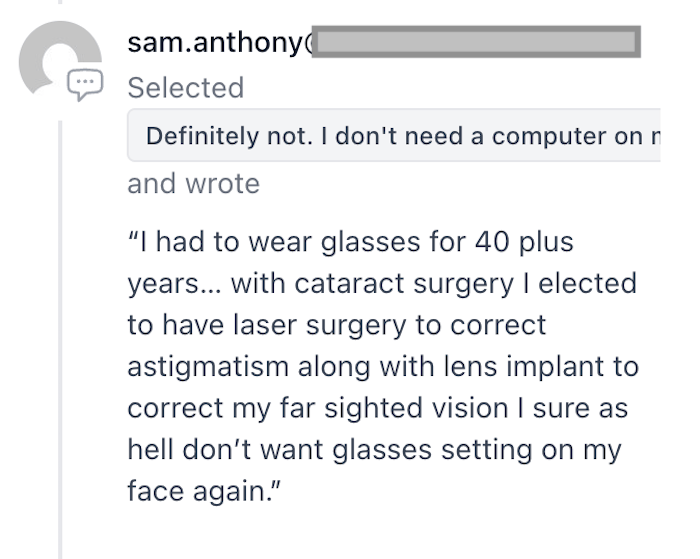Image resolution: width=700 pixels, height=559 pixels.
Task: Click the redacted gray bar beside username
Action: coord(477,43)
